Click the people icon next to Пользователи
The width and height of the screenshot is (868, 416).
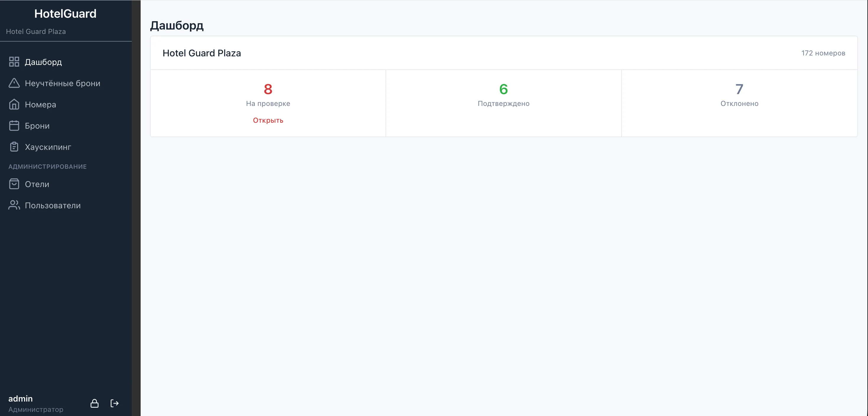14,205
